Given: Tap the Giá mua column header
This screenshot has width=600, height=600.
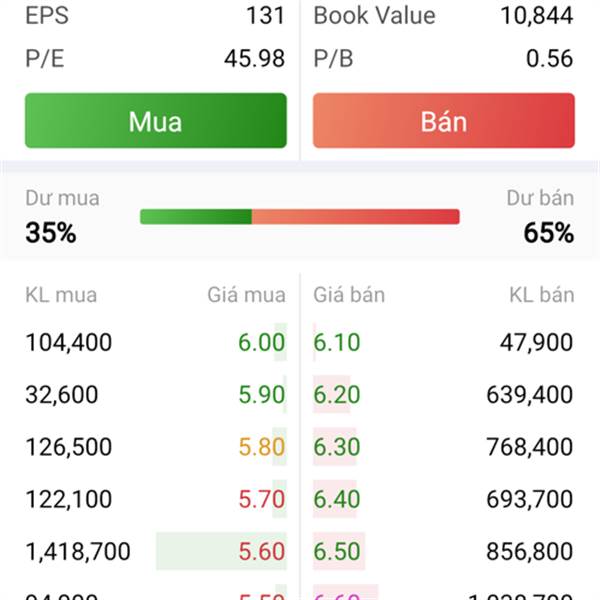Looking at the screenshot, I should (x=246, y=295).
